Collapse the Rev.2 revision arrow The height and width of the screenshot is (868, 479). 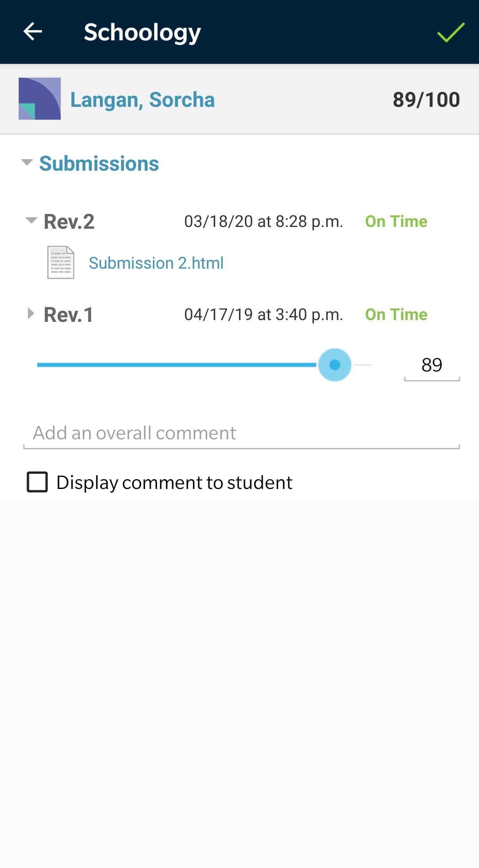click(x=31, y=220)
